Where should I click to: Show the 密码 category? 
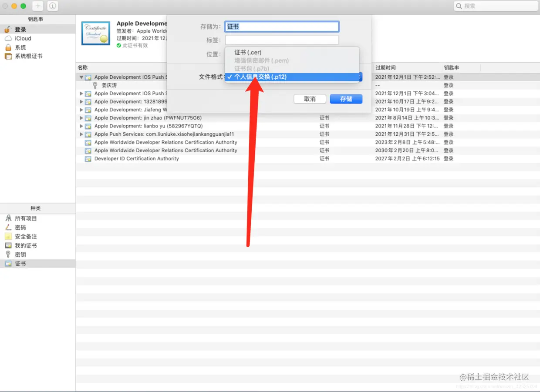tap(37, 228)
